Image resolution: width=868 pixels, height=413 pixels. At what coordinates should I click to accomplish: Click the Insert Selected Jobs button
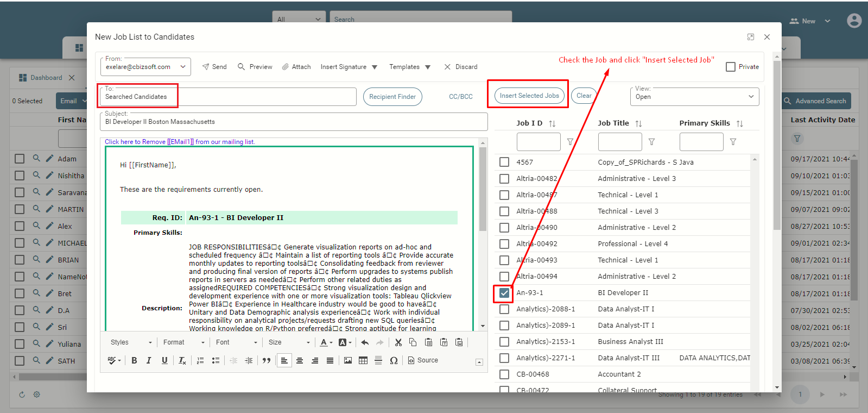tap(529, 96)
